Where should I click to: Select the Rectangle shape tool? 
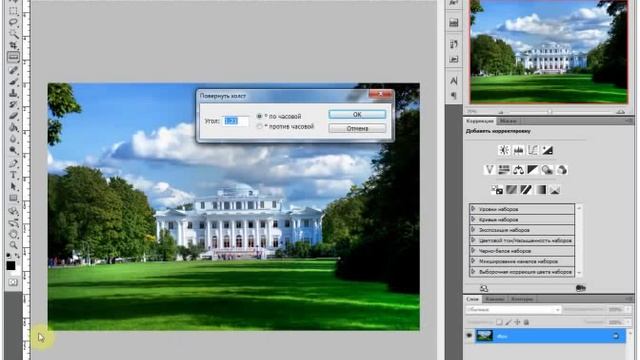point(13,198)
